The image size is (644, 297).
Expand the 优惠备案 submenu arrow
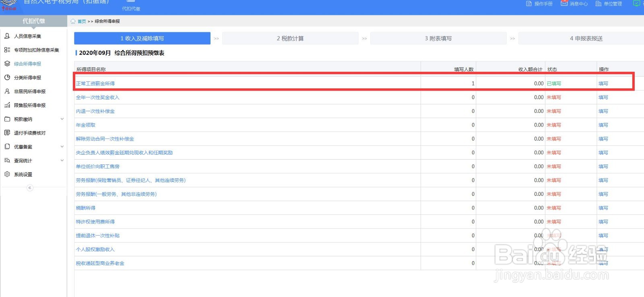pyautogui.click(x=62, y=147)
